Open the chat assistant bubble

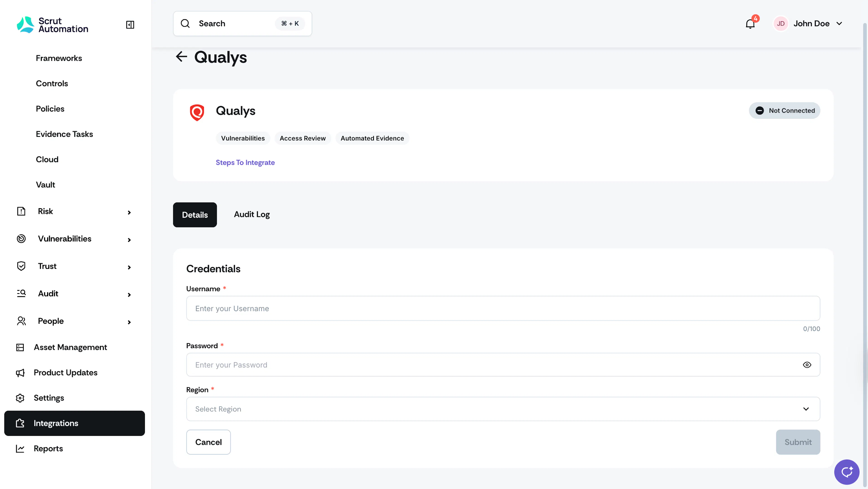[x=847, y=472]
